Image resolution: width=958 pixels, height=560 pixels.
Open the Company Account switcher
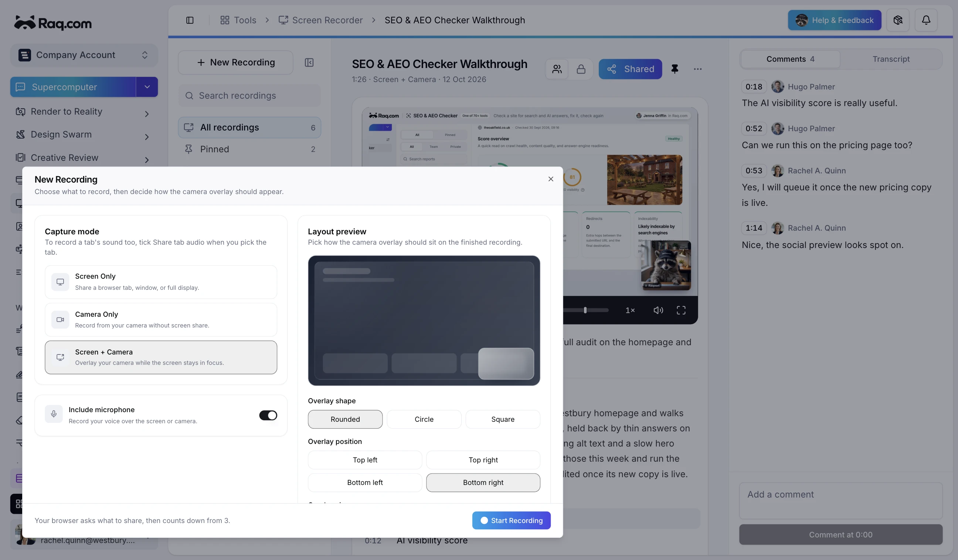[84, 55]
